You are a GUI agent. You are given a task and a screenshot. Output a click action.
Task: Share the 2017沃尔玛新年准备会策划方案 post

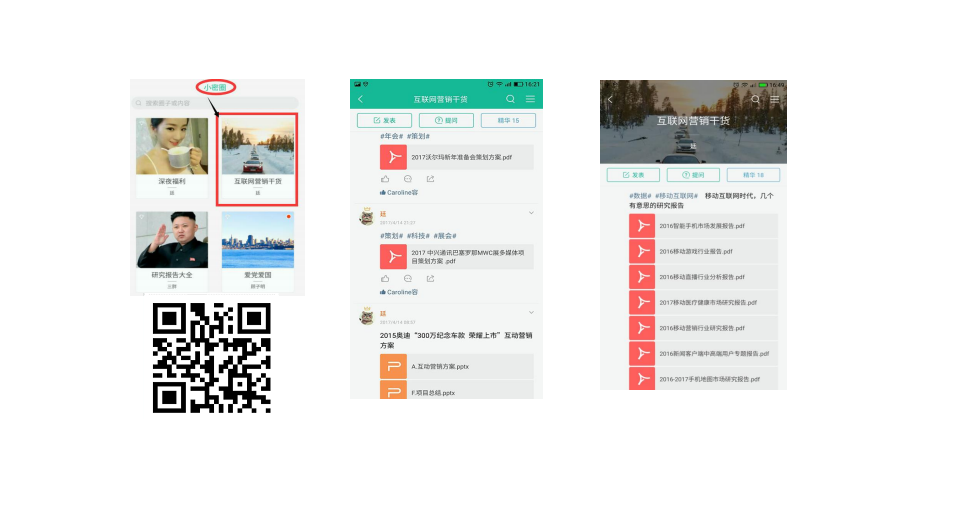click(x=430, y=179)
